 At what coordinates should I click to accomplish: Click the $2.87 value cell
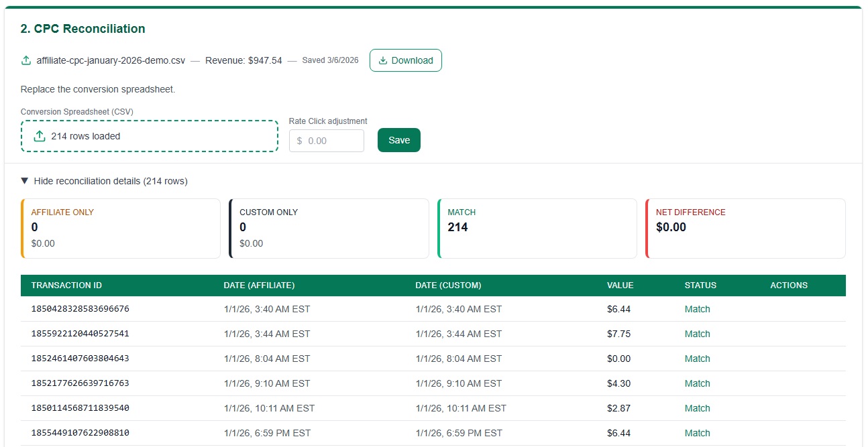click(x=618, y=408)
